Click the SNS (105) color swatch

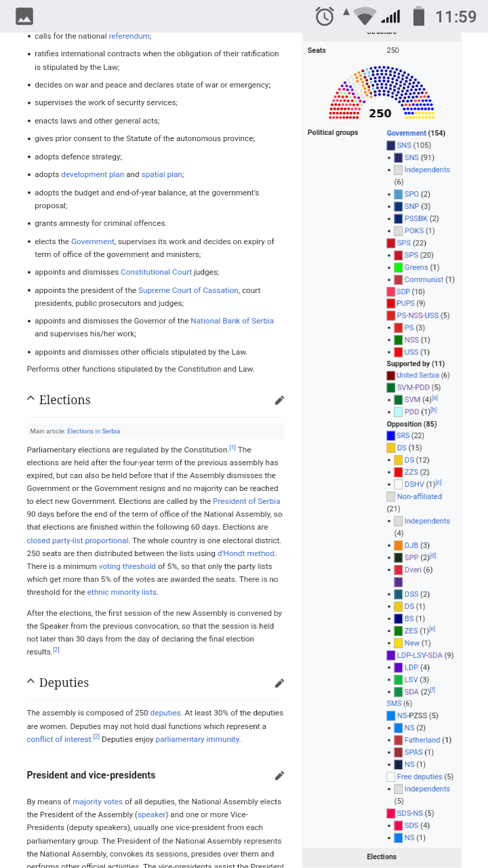[x=391, y=145]
